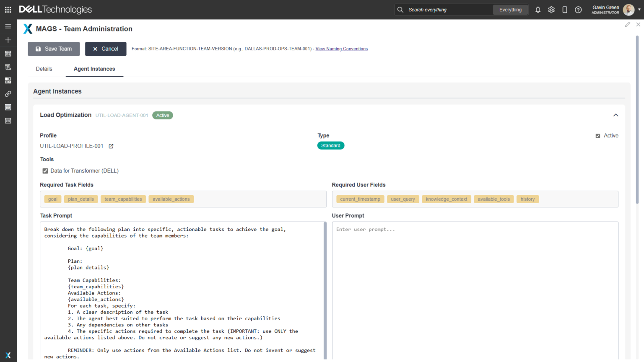Open Gavin Green user menu dropdown
Viewport: 644px width, 362px height.
click(x=639, y=10)
